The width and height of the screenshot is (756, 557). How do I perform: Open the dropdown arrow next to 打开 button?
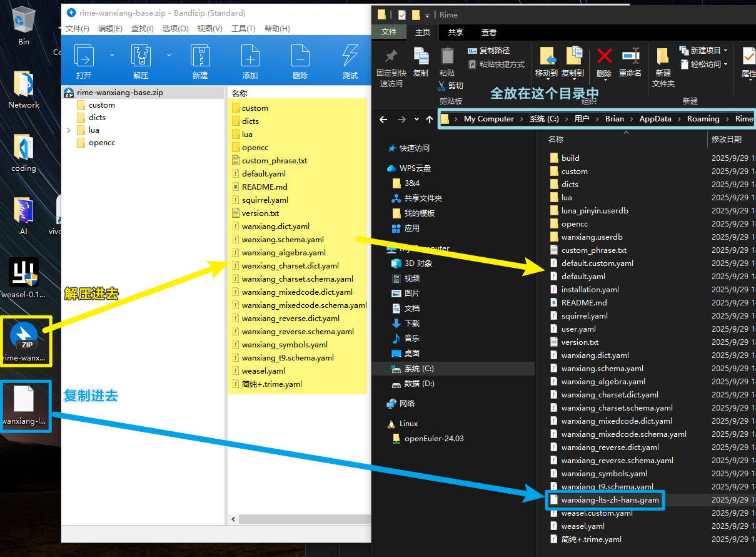pos(113,55)
